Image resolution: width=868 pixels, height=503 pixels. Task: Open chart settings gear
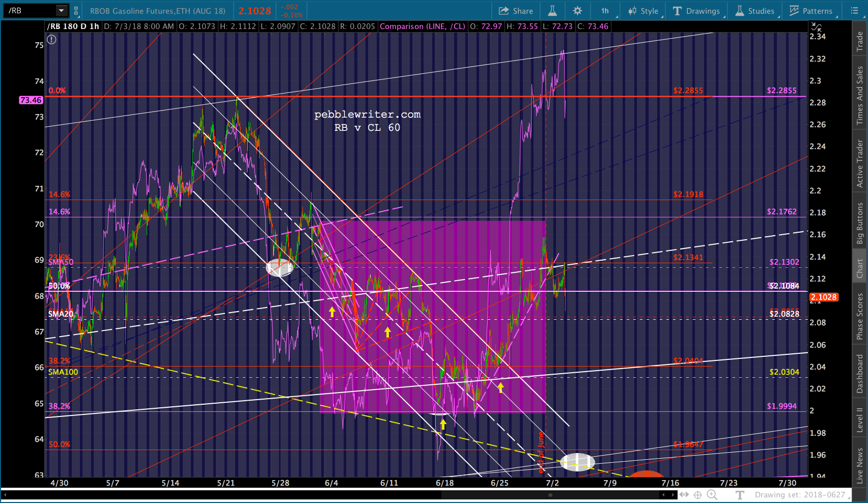pos(577,11)
